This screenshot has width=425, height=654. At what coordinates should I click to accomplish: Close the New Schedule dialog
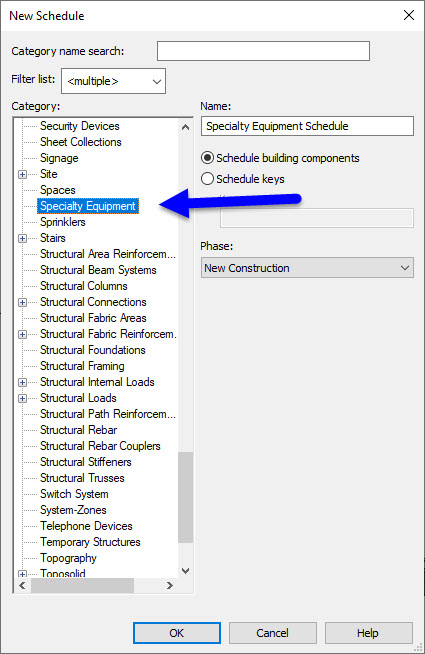tap(409, 15)
